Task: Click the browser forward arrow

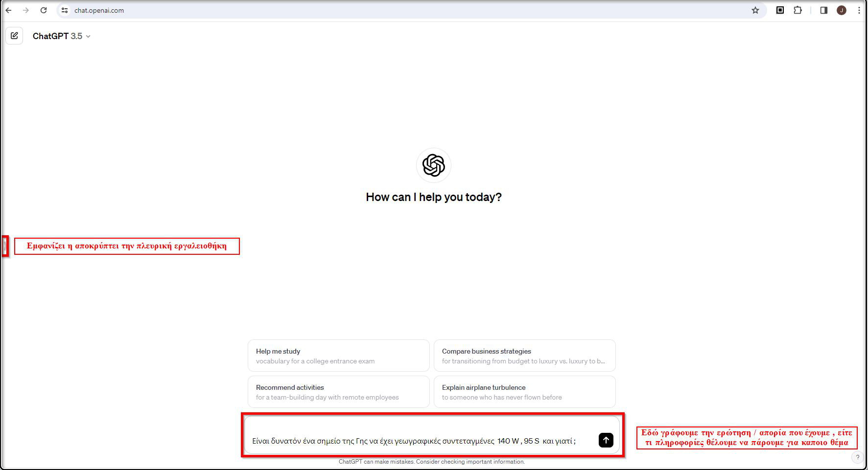Action: (x=26, y=10)
